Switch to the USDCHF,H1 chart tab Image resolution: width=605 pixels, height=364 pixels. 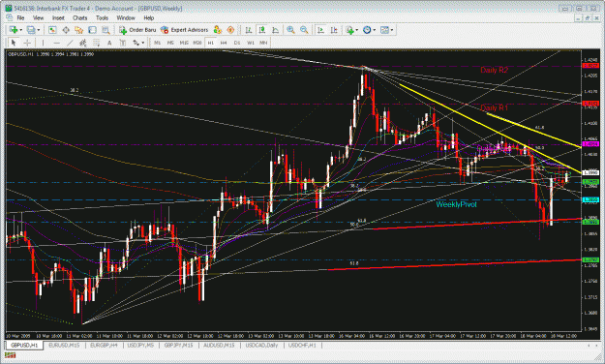tap(302, 345)
